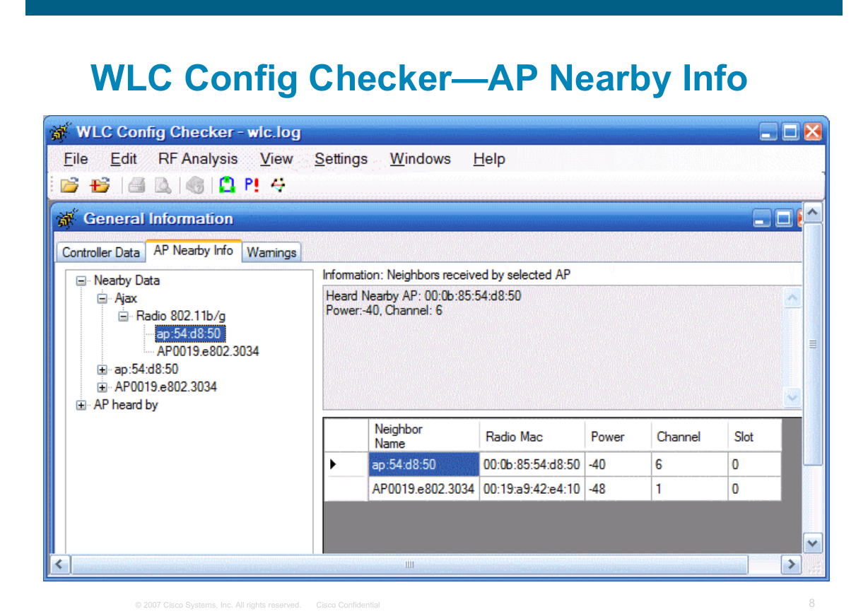The image size is (868, 614).
Task: Click the Slot column header
Action: point(754,436)
